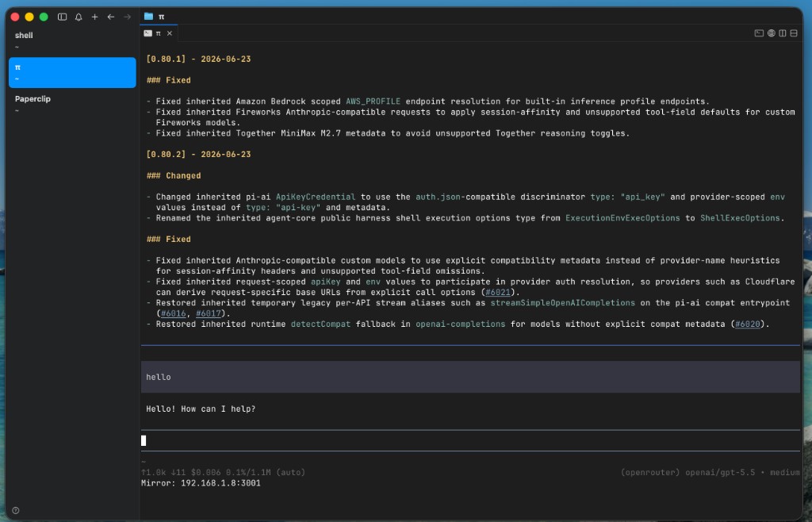The width and height of the screenshot is (812, 522).
Task: Click the [0.80.2] - 2026-06-23 heading
Action: pos(199,155)
